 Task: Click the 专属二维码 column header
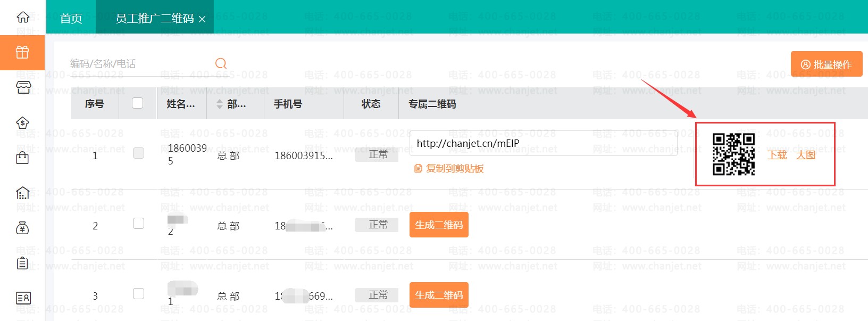(432, 104)
